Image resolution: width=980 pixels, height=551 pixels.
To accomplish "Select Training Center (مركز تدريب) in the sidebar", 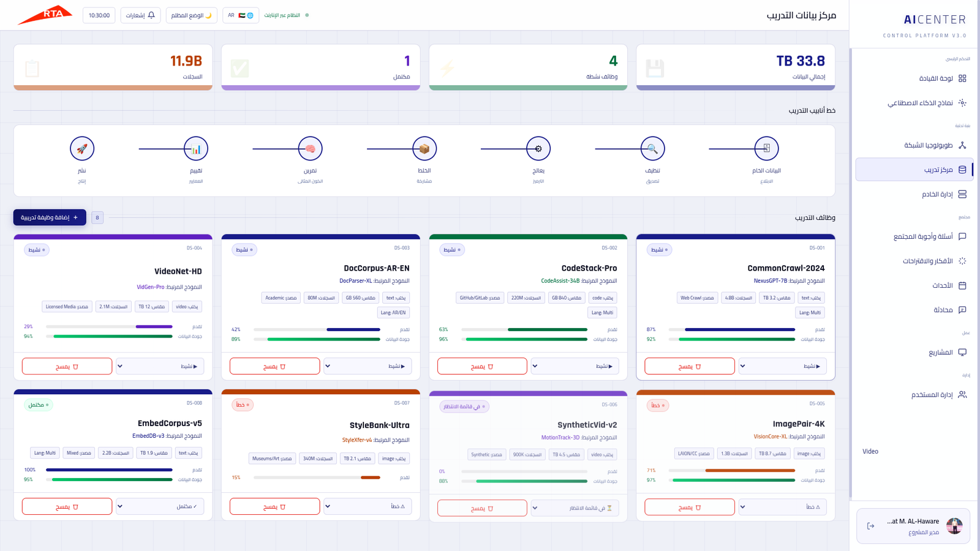I will click(x=913, y=170).
